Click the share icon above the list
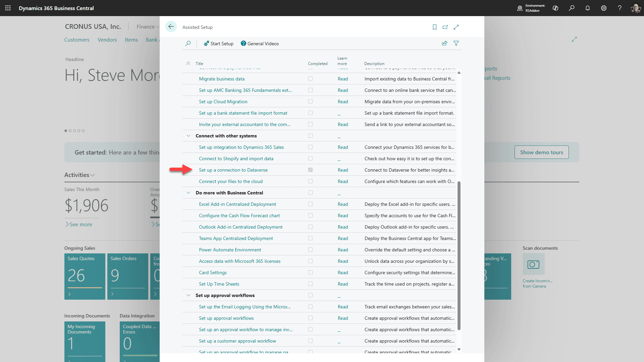Screen dimensions: 644x362 444,43
